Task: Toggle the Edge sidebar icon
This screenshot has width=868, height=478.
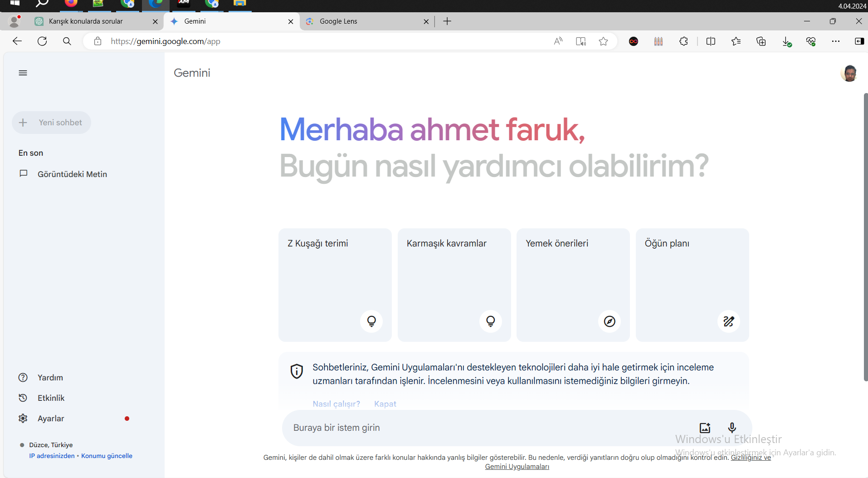Action: tap(859, 41)
